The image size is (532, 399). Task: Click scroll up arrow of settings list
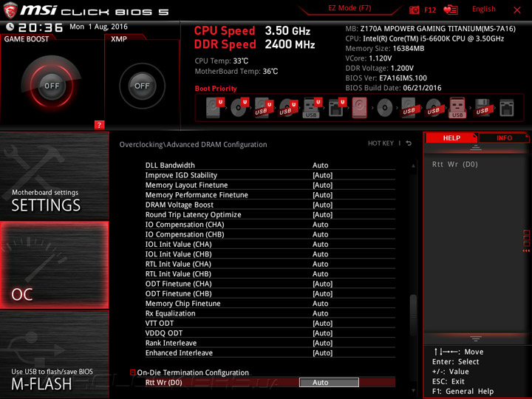pyautogui.click(x=413, y=166)
